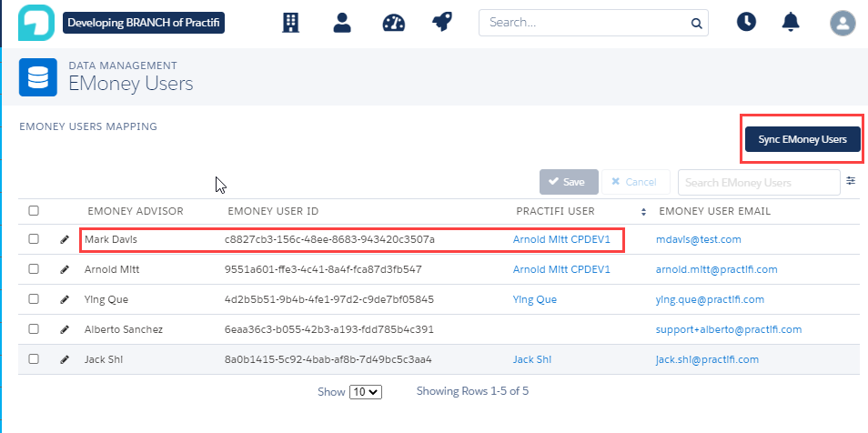Select user ID starting with 8a0b1415
Image resolution: width=868 pixels, height=433 pixels.
pos(328,359)
